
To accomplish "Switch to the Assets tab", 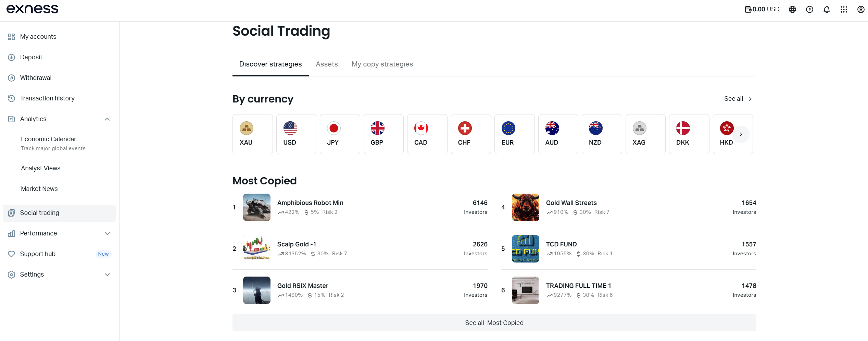I will [x=327, y=64].
